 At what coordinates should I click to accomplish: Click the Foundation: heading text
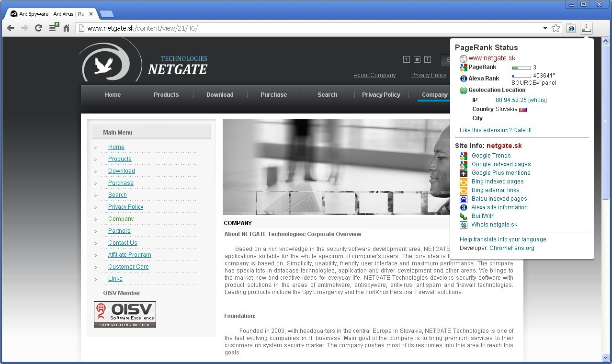[x=240, y=316]
